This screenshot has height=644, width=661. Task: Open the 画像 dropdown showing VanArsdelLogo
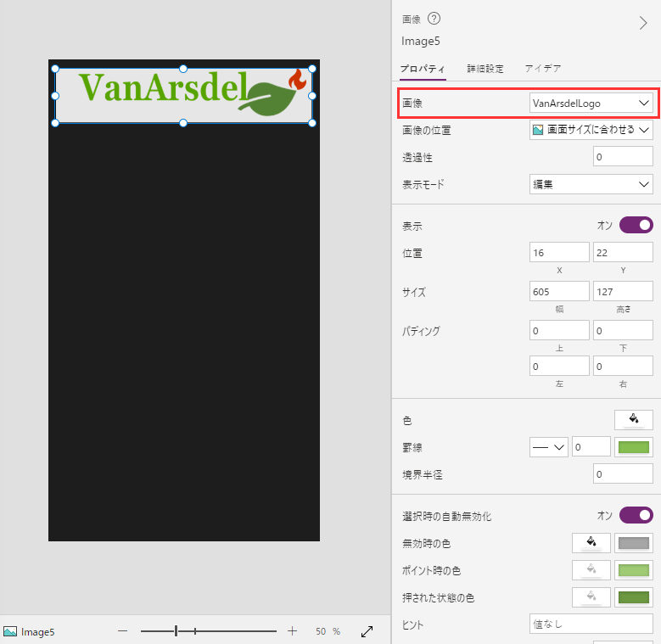(x=591, y=103)
